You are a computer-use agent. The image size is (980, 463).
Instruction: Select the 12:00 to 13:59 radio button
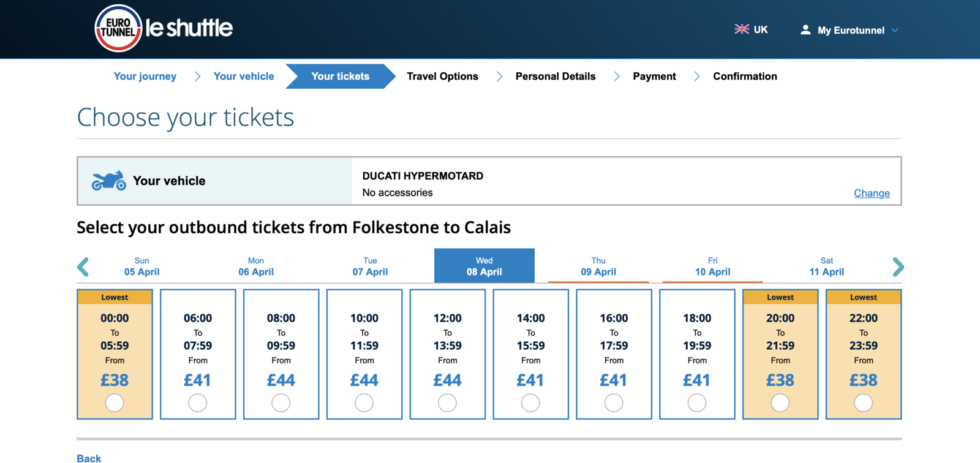tap(447, 403)
